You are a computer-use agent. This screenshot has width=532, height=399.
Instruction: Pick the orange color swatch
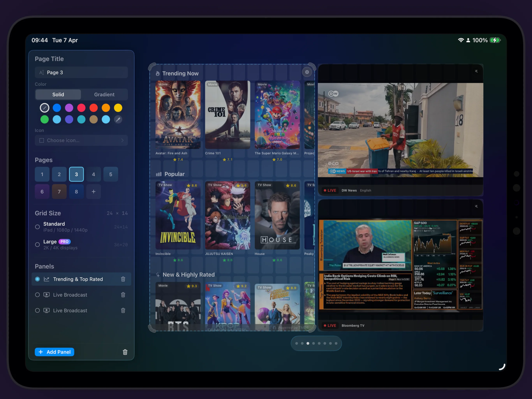tap(106, 108)
